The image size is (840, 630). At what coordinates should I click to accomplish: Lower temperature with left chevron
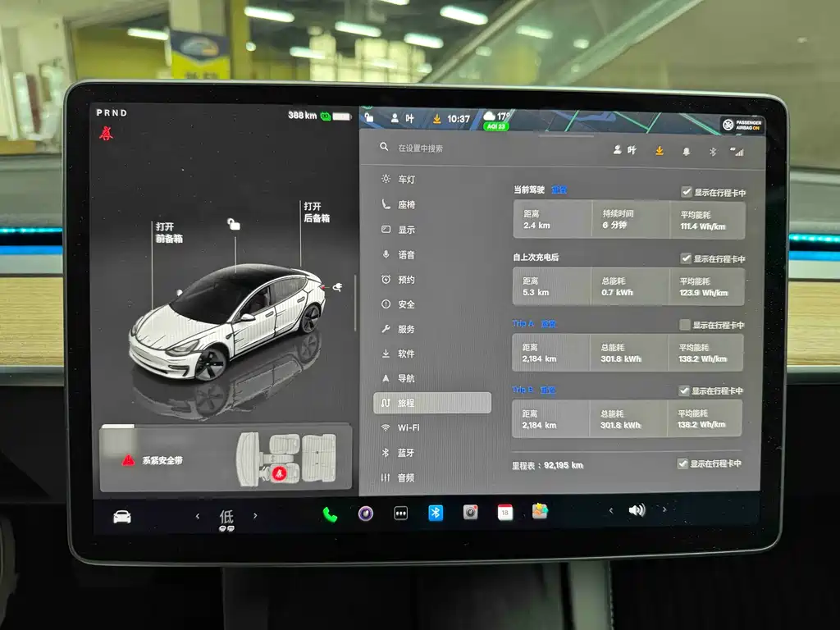[x=198, y=516]
